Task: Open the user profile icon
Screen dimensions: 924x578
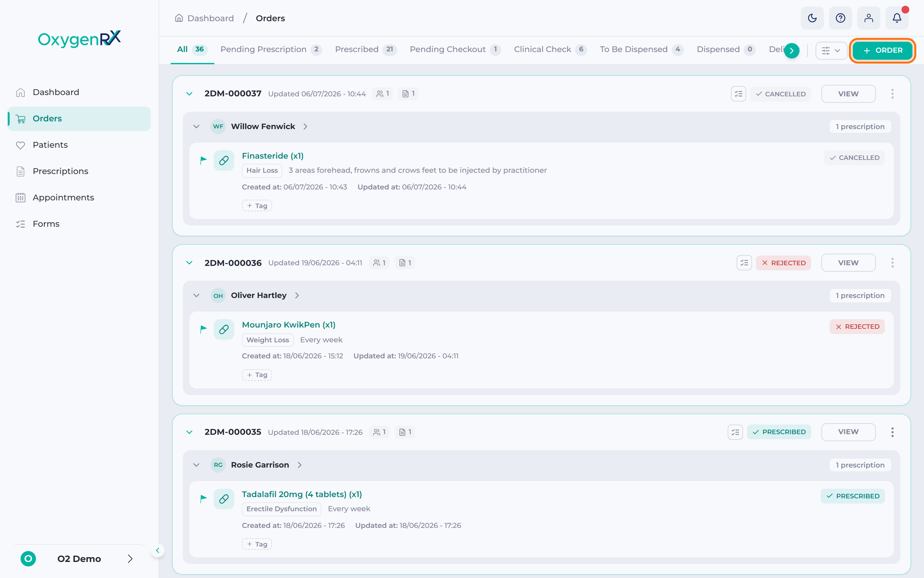Action: click(868, 18)
